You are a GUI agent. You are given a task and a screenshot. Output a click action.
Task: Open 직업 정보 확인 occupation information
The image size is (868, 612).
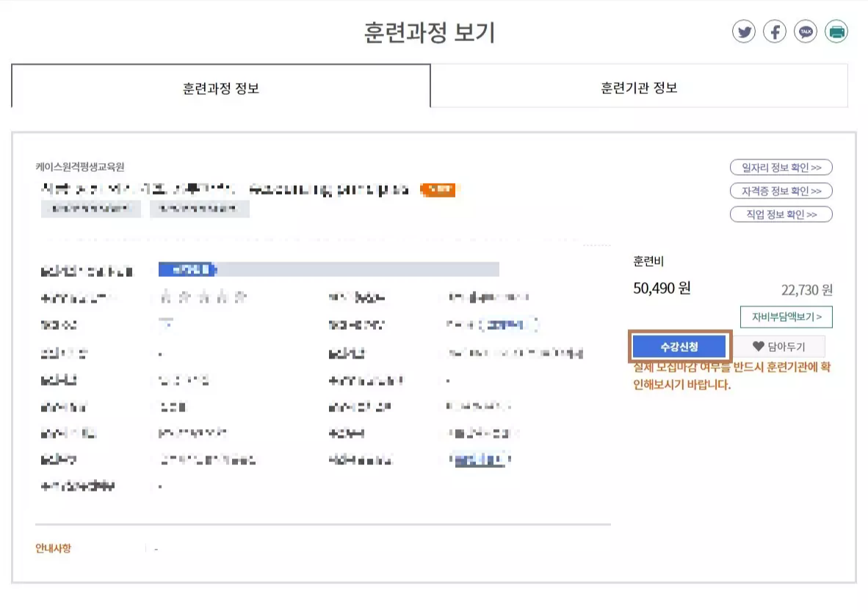point(781,214)
